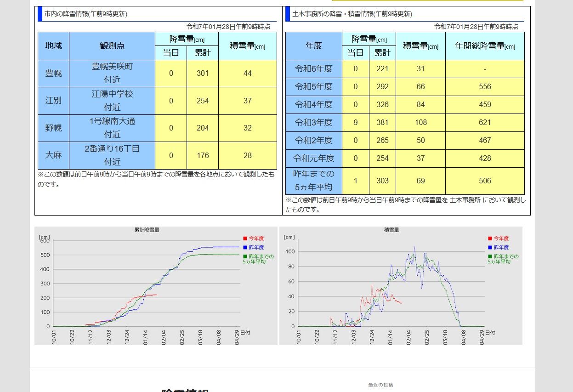The width and height of the screenshot is (573, 392).
Task: Click the 市内の降雪情報(午前9時更新) heading
Action: click(x=86, y=14)
